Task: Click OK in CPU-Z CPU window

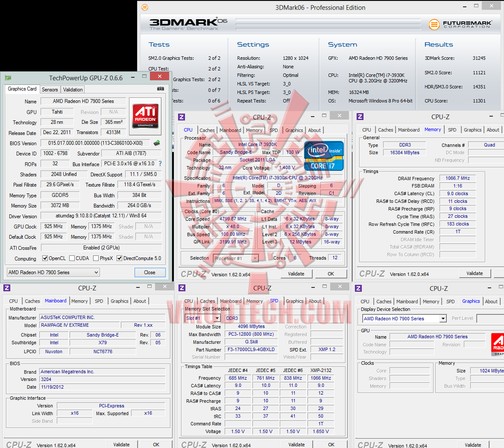Action: coord(331,274)
